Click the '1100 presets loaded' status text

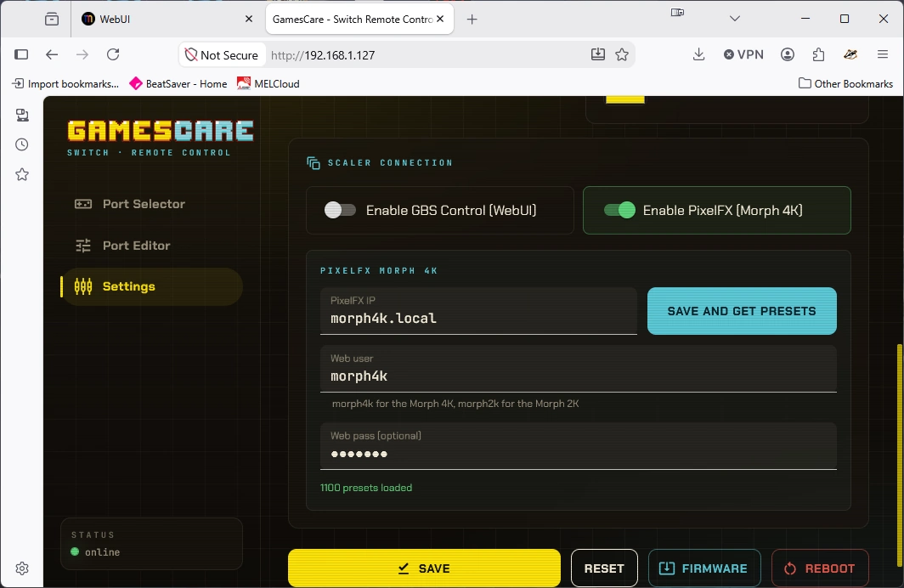coord(366,488)
